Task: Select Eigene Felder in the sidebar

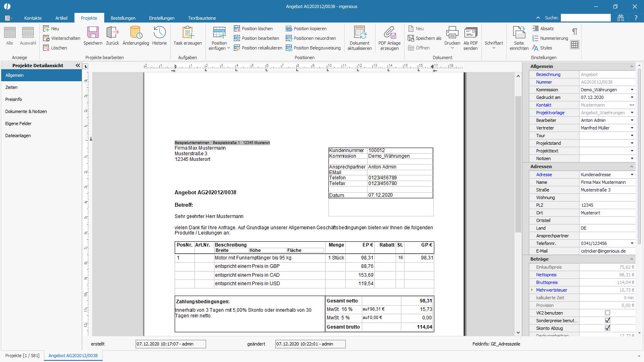Action: tap(41, 123)
